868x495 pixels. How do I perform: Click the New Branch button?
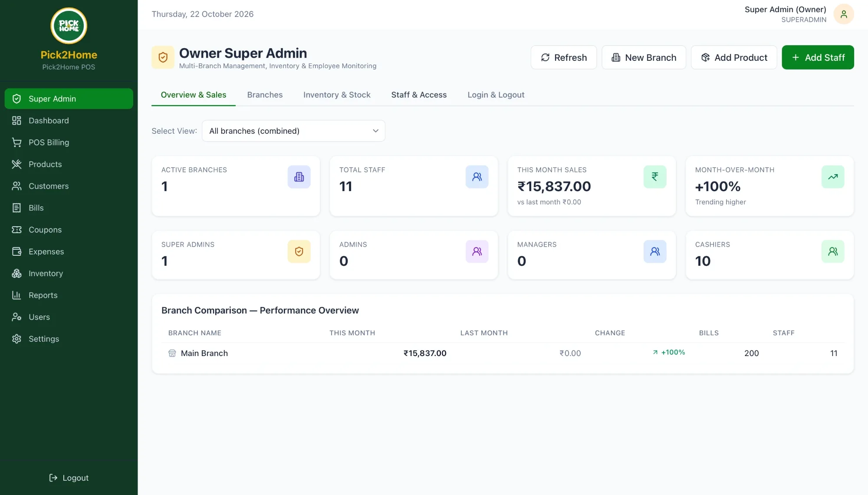(x=644, y=57)
